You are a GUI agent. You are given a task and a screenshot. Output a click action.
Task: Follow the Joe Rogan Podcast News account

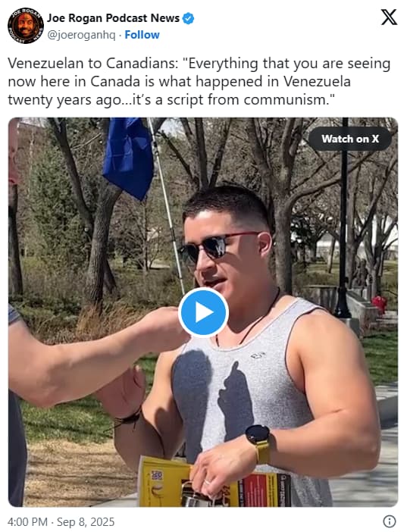point(142,35)
